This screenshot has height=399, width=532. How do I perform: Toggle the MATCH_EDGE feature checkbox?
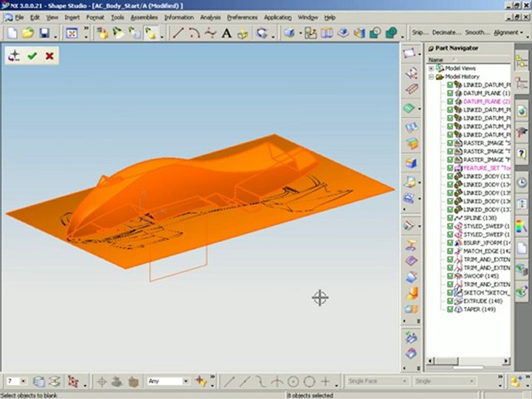click(x=450, y=251)
